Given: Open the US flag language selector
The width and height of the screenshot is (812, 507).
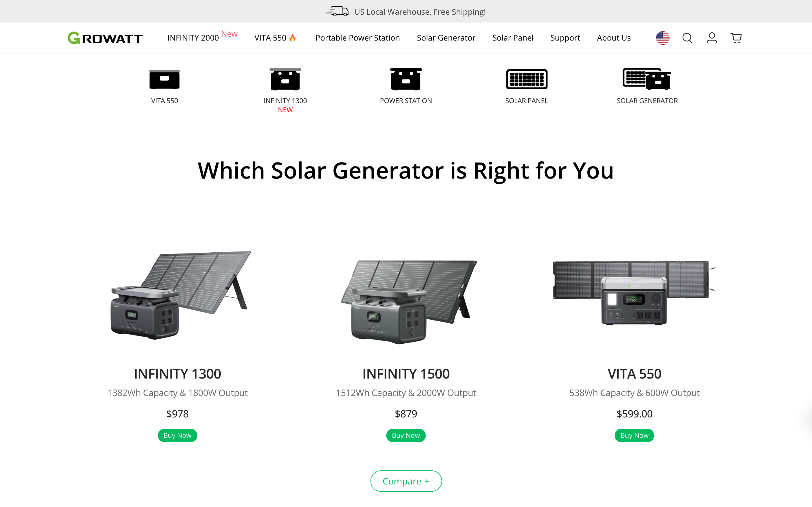Looking at the screenshot, I should click(x=662, y=38).
